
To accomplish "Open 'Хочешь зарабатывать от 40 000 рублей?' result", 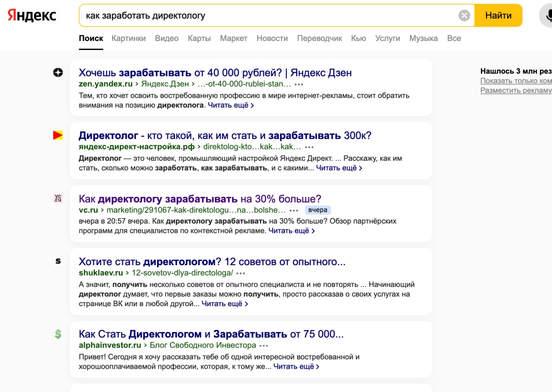I will click(215, 73).
